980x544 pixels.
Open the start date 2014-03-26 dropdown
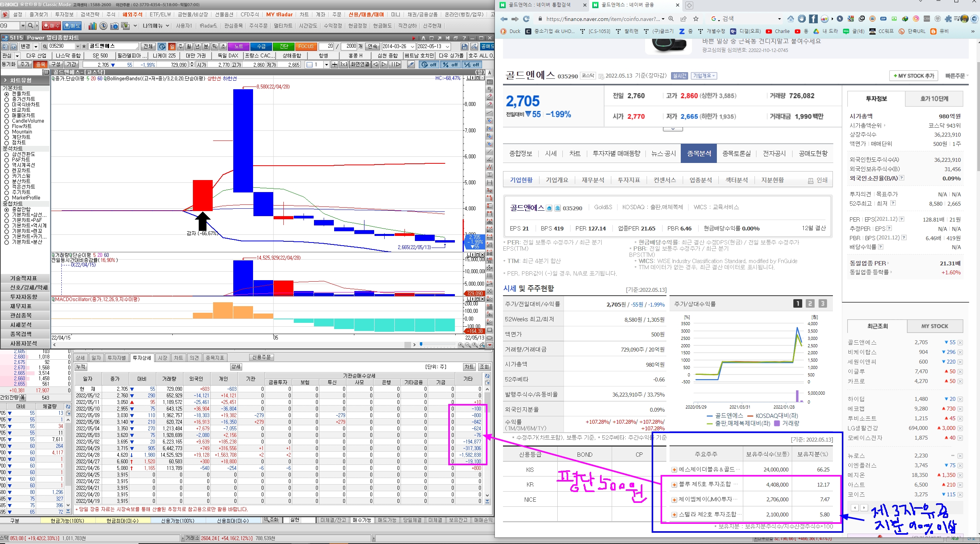(413, 46)
